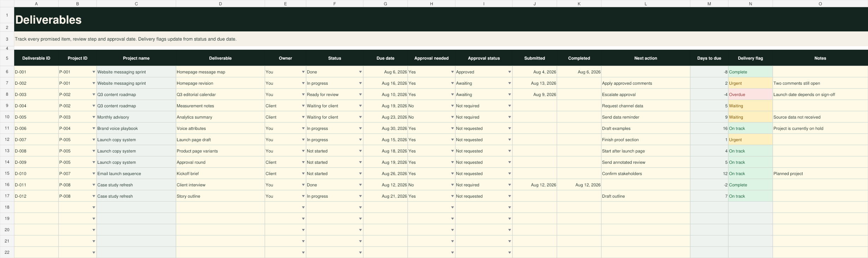Screen dimensions: 868x258
Task: Select the Launch page draft cell
Action: click(x=220, y=140)
